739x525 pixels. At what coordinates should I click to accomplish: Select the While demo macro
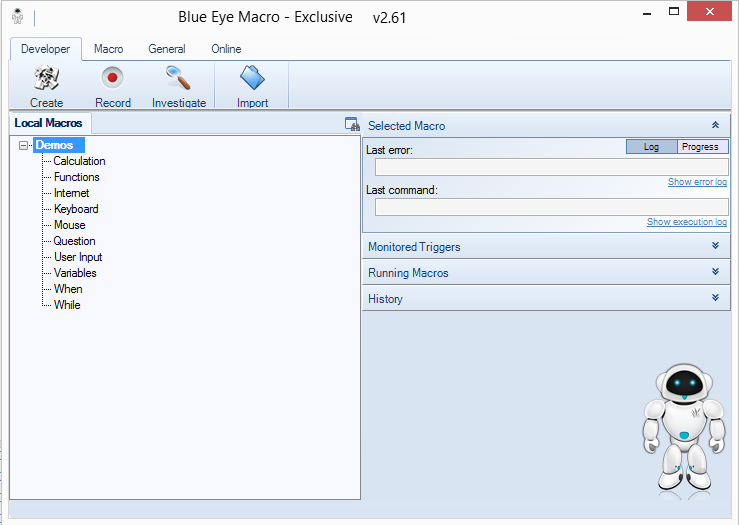[67, 305]
